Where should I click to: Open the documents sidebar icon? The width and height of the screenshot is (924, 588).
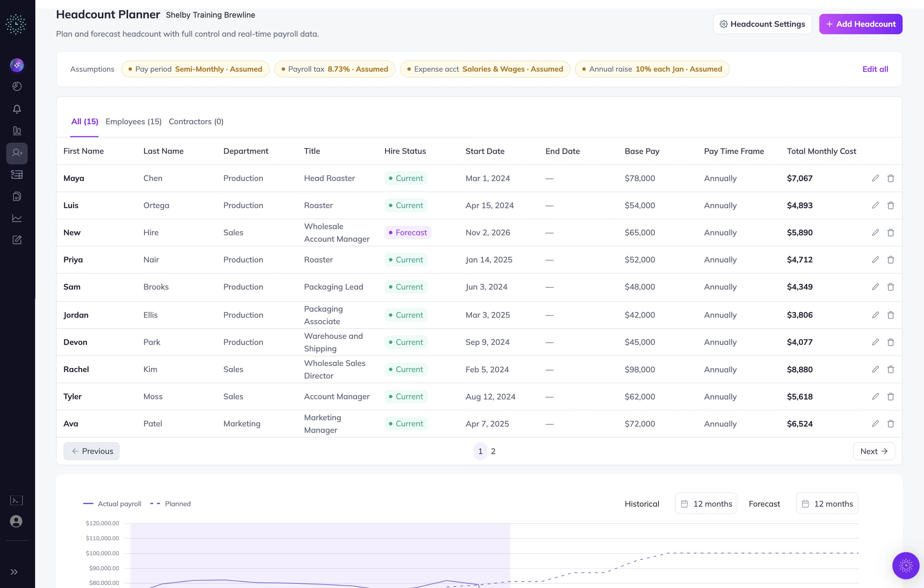pyautogui.click(x=17, y=196)
